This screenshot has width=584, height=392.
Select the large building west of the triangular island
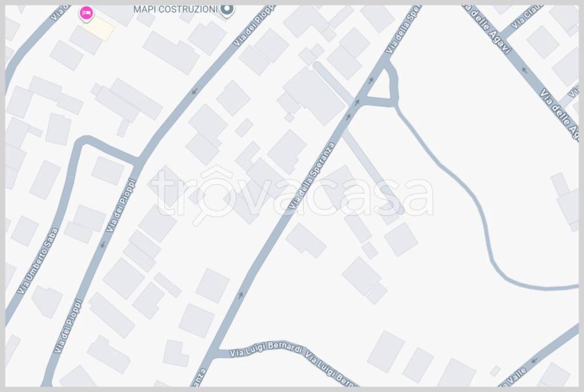pyautogui.click(x=314, y=96)
